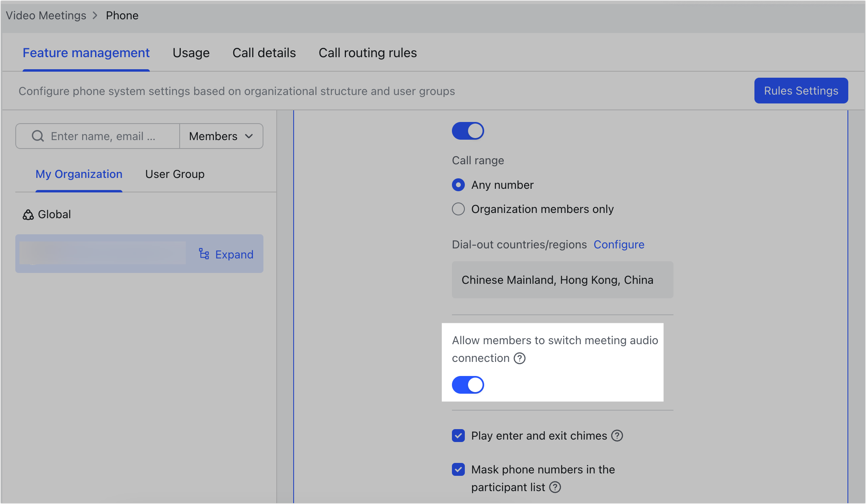This screenshot has height=504, width=866.
Task: Click the hierarchy icon beside Expand
Action: 203,254
